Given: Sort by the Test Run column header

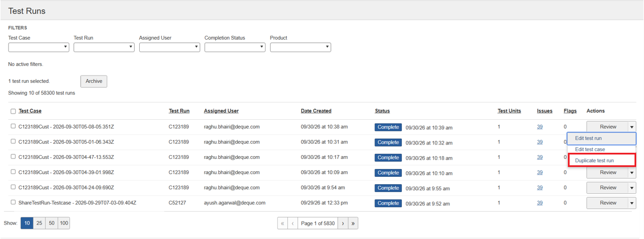Looking at the screenshot, I should 179,111.
